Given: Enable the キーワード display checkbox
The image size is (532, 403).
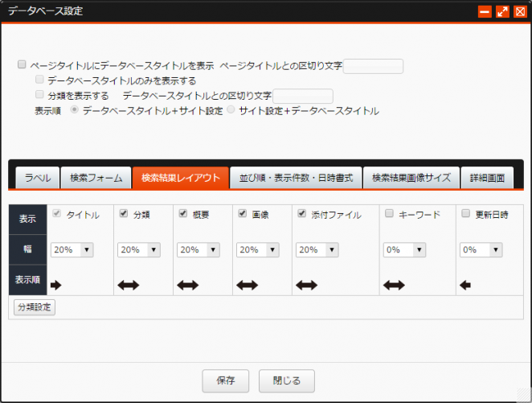Looking at the screenshot, I should 389,213.
